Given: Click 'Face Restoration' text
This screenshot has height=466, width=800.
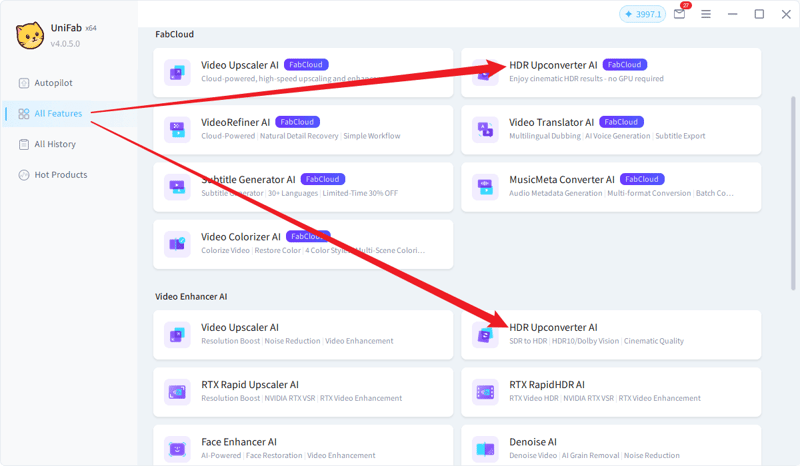Looking at the screenshot, I should point(274,455).
